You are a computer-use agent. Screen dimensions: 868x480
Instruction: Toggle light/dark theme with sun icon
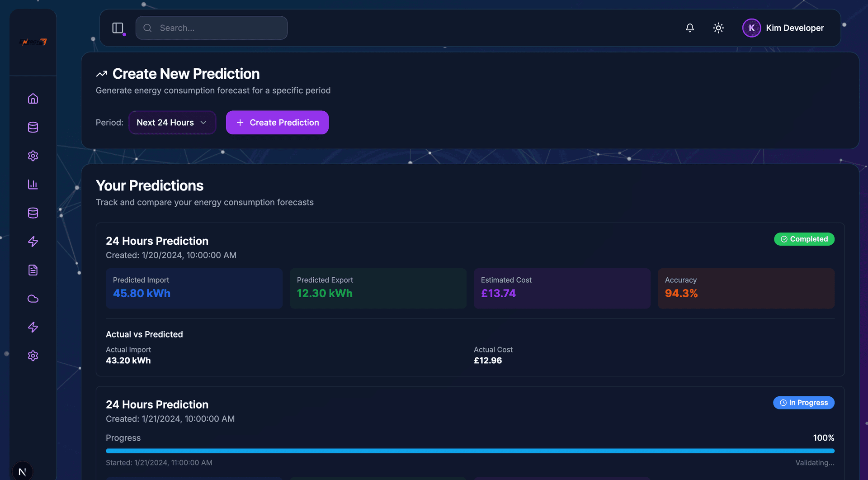point(718,28)
